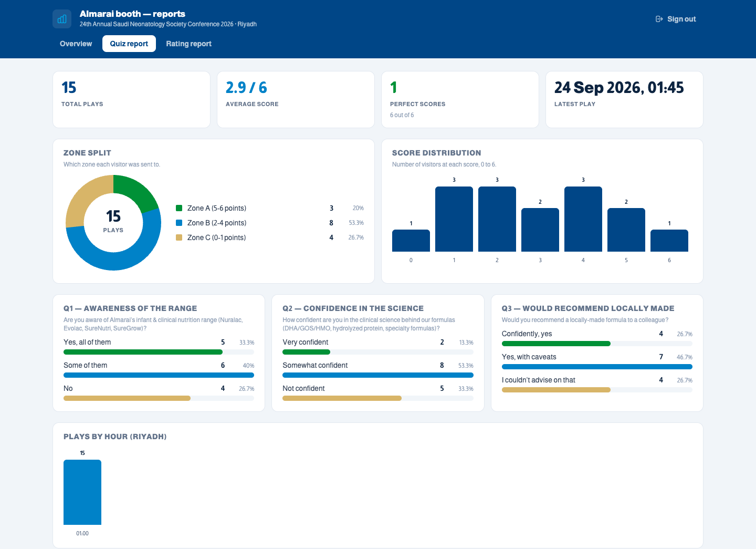Click the blue Zone B legend swatch
The height and width of the screenshot is (549, 756).
pos(179,223)
